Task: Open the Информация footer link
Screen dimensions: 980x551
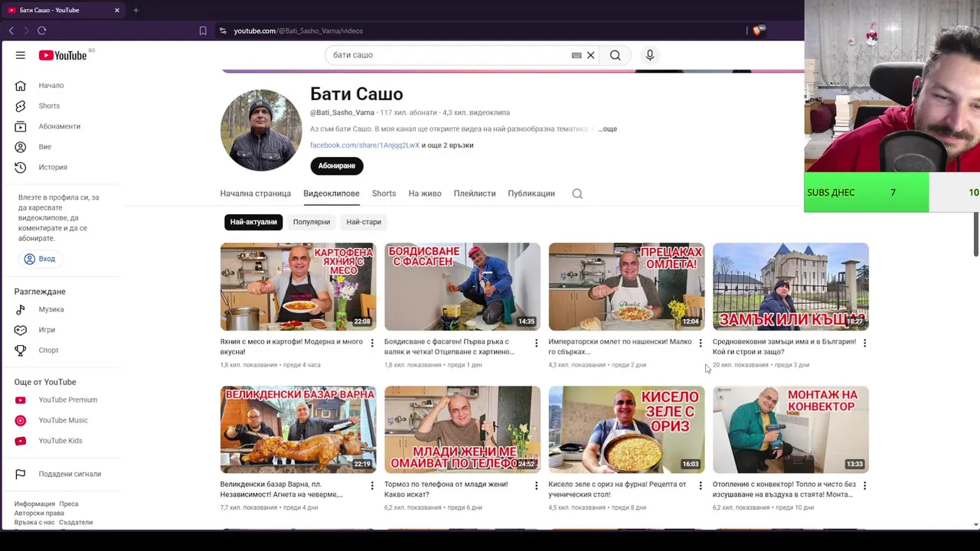Action: 34,504
